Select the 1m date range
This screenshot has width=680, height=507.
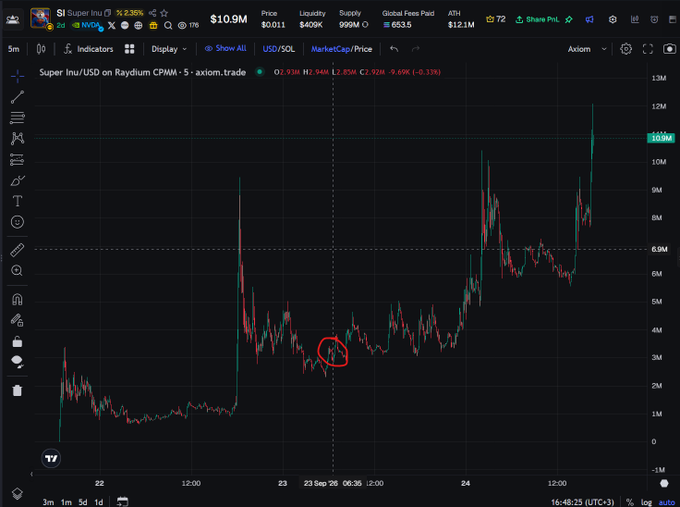click(x=66, y=502)
